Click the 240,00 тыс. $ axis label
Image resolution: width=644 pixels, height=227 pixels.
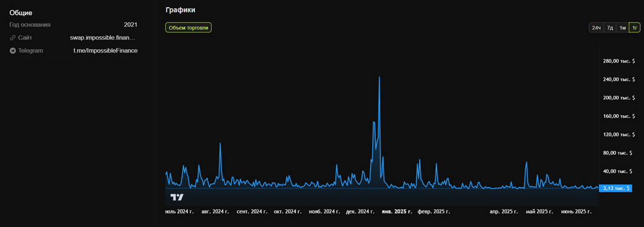(619, 79)
